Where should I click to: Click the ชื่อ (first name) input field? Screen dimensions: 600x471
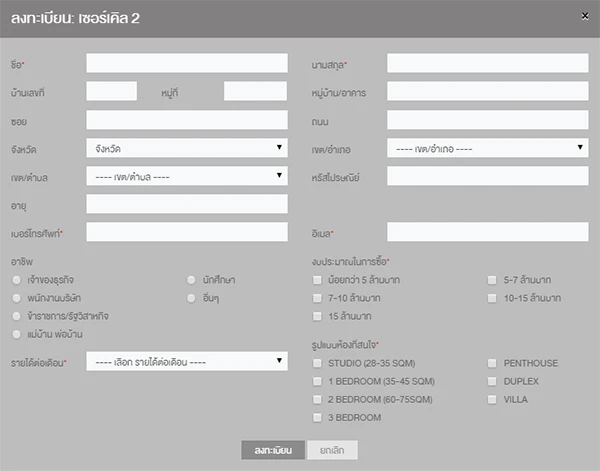(x=187, y=64)
